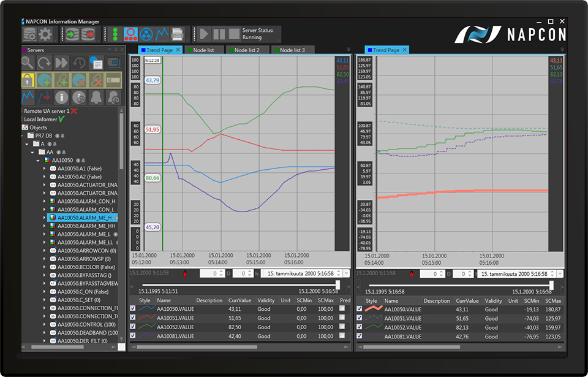Viewport: 588px width, 377px height.
Task: Uncheck AA10050.VALUE in the left trend table
Action: click(133, 309)
